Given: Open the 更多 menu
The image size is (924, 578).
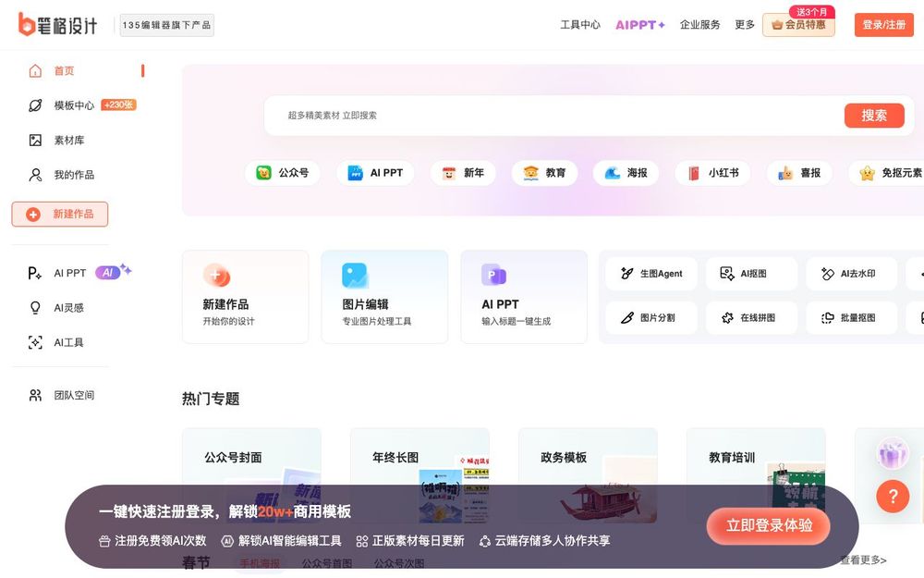Looking at the screenshot, I should pyautogui.click(x=745, y=25).
